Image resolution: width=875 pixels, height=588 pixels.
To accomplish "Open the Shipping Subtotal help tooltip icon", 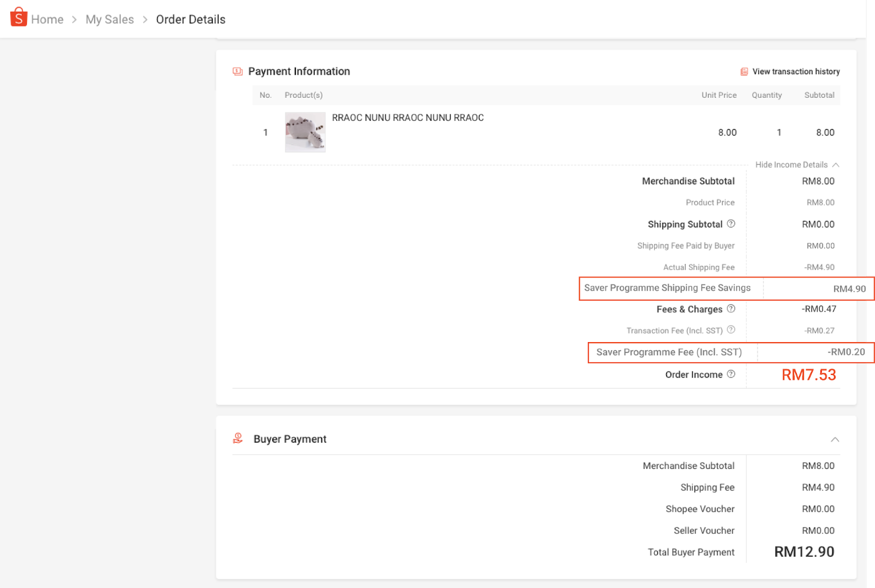I will [732, 224].
